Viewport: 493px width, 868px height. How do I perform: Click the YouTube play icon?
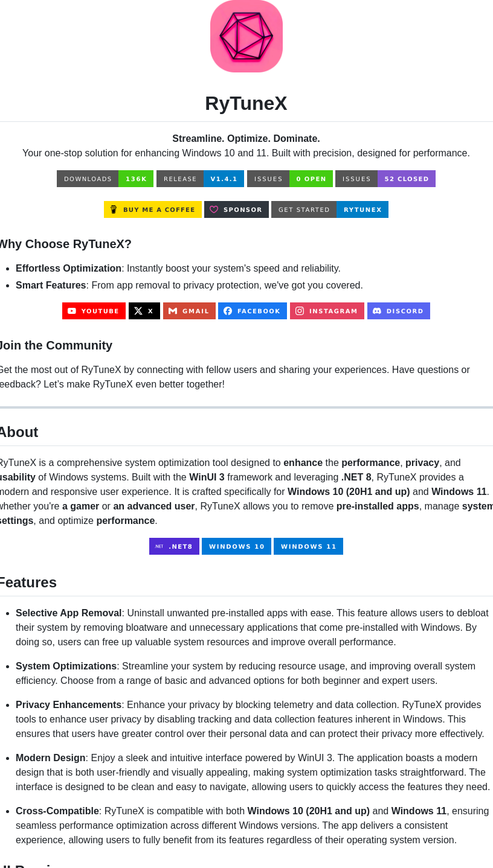pos(72,311)
